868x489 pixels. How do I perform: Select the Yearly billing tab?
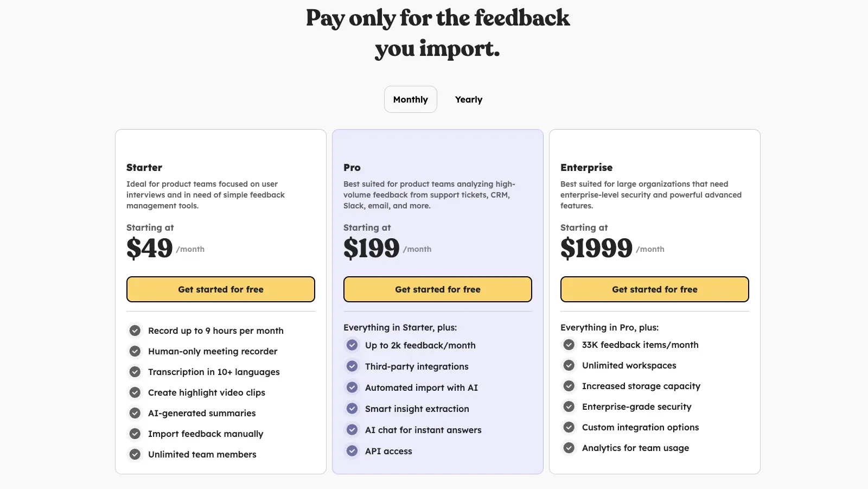(469, 99)
